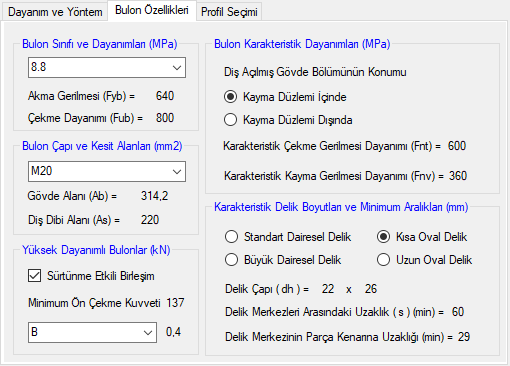The height and width of the screenshot is (366, 510).
Task: Select the Bulon Özellikleri tab
Action: click(152, 10)
